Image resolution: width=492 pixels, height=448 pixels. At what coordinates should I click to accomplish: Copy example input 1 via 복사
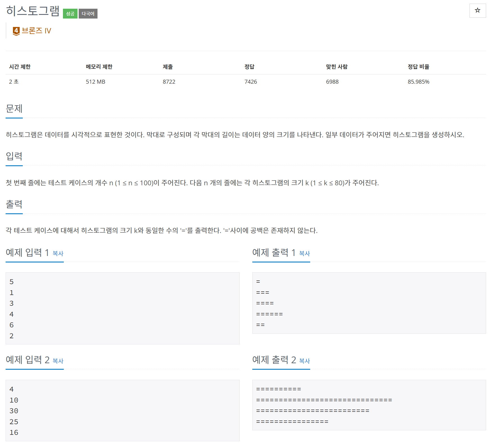pyautogui.click(x=58, y=253)
